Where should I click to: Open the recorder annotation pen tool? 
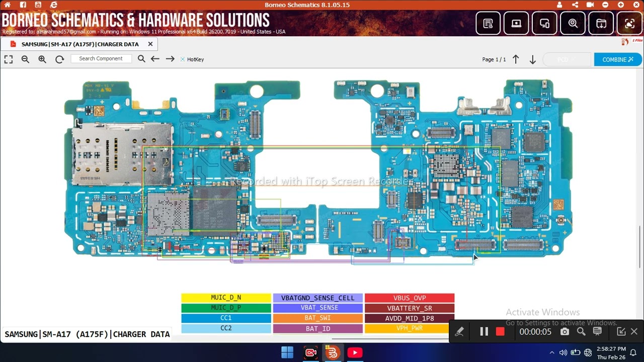coord(459,331)
